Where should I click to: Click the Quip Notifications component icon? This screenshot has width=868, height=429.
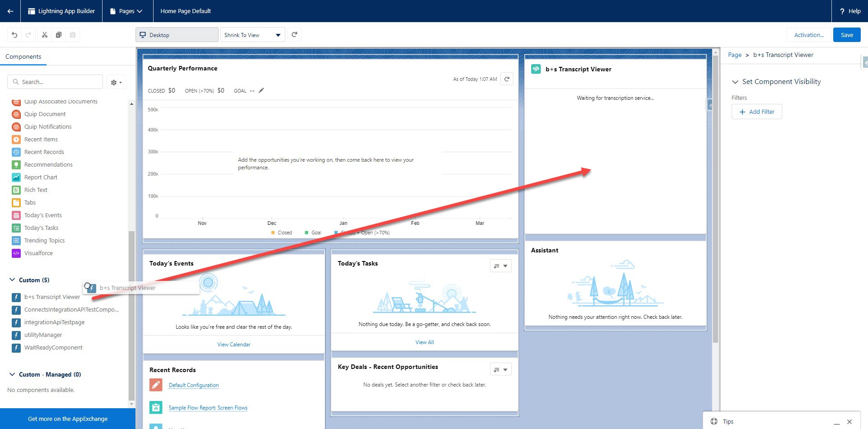[x=16, y=127]
